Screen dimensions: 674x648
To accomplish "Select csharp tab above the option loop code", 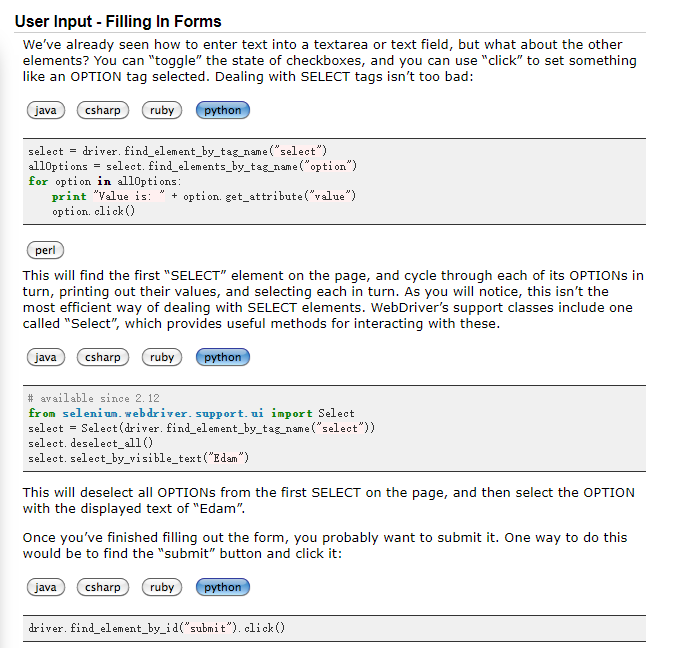I will (103, 110).
